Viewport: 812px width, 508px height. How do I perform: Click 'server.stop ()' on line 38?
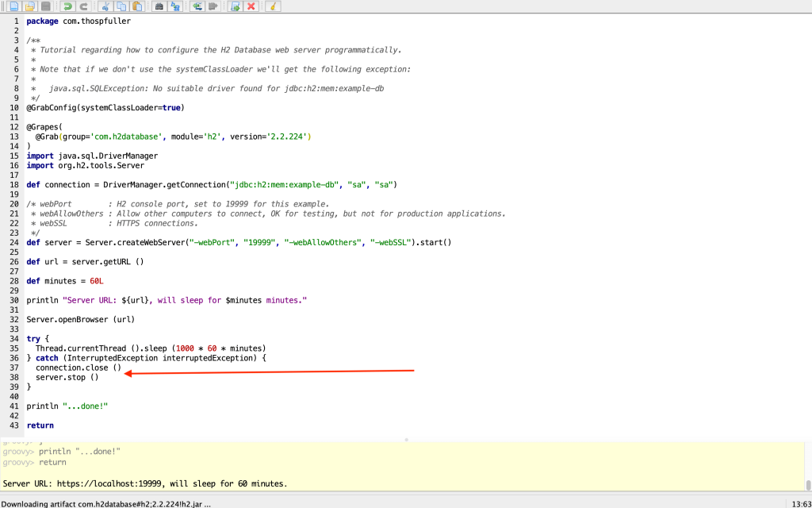(67, 377)
